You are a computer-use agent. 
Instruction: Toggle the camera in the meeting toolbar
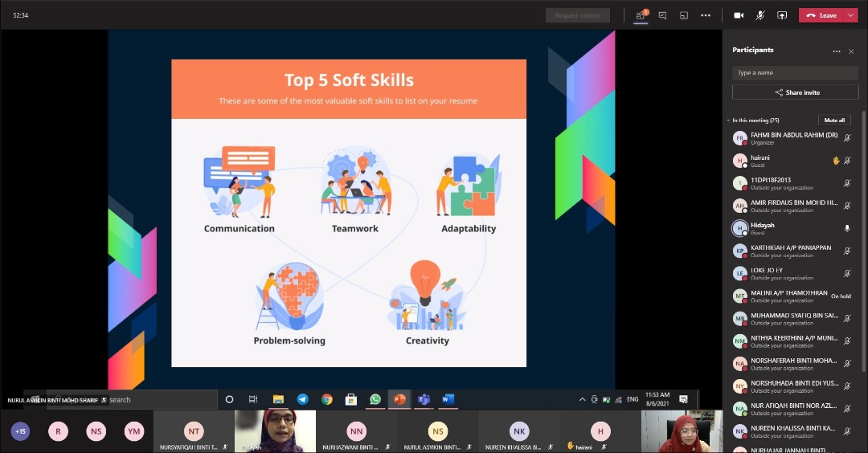coord(739,15)
